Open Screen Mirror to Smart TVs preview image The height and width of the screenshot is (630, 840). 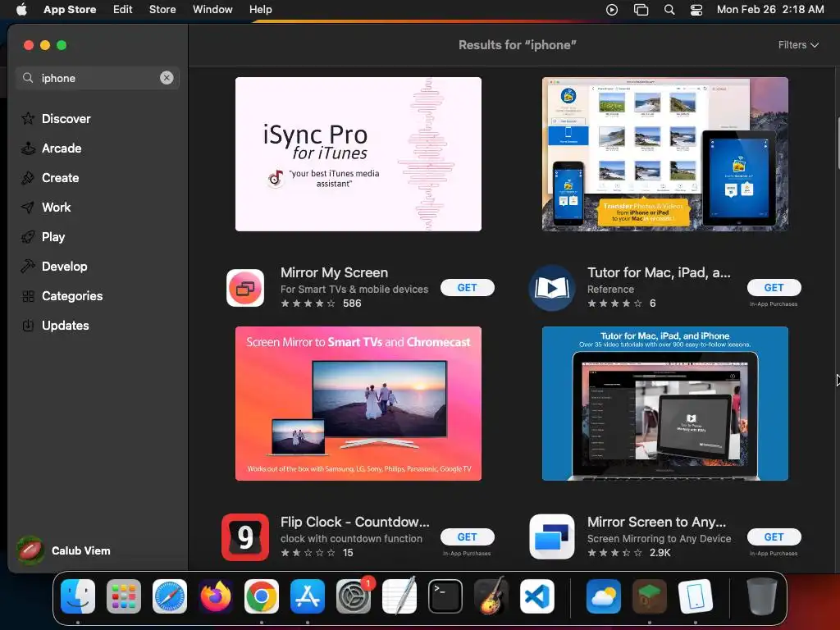pos(358,404)
